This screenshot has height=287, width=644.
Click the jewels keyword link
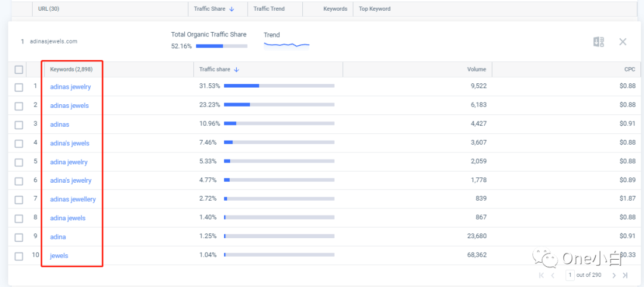point(59,256)
